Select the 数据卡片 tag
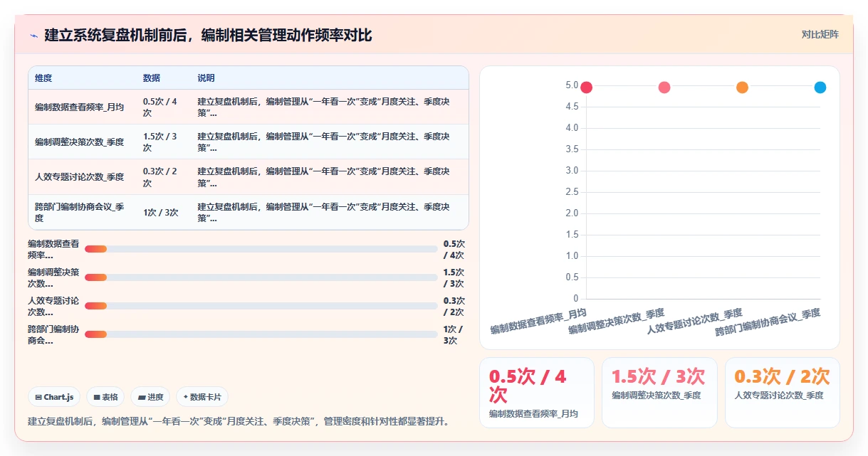This screenshot has width=868, height=456. [x=202, y=397]
